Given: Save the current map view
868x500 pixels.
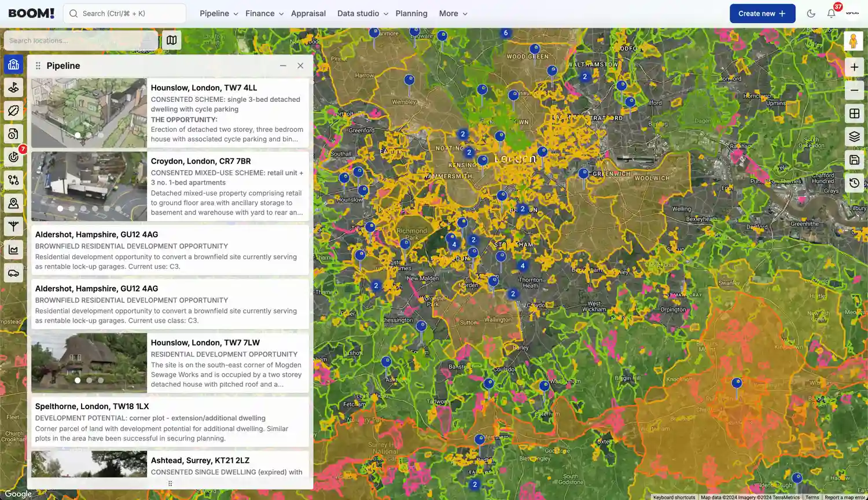Looking at the screenshot, I should [854, 160].
